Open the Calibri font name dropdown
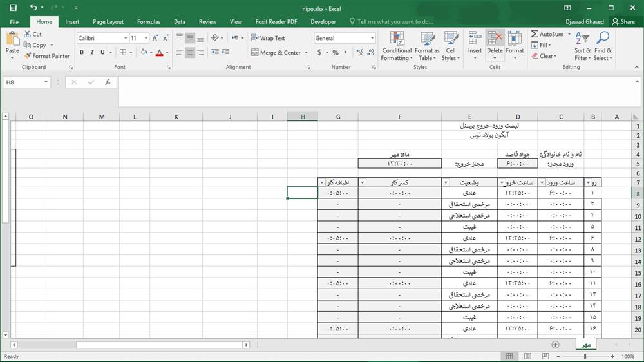 point(126,38)
